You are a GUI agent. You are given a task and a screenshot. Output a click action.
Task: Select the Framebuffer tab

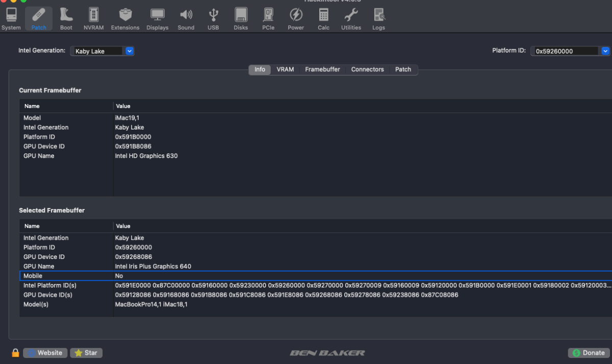322,69
